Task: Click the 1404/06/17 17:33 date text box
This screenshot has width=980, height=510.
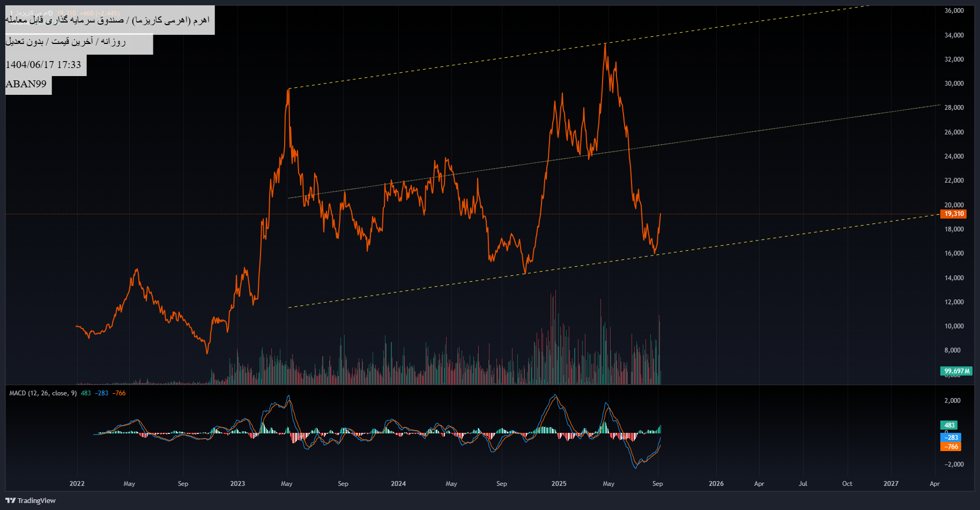Action: tap(46, 65)
